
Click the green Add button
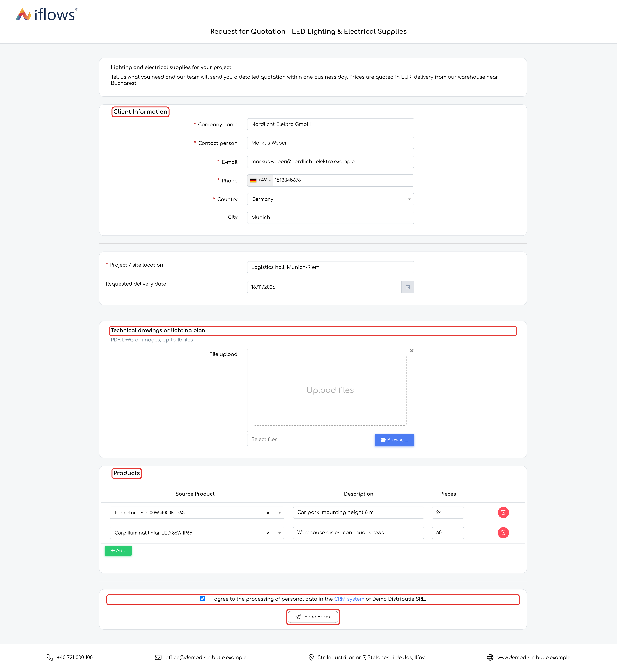click(118, 551)
